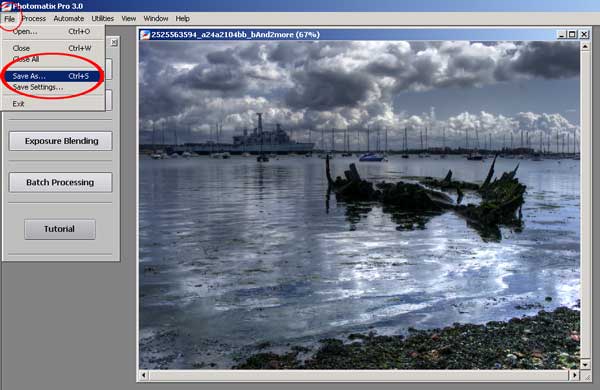Open the Automate menu
Screen dimensions: 600x390
[69, 18]
